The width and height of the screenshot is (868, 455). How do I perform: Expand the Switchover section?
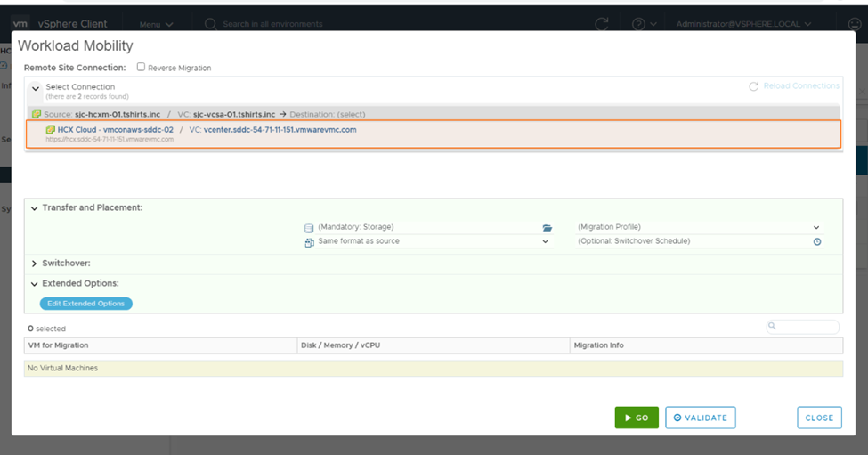(34, 264)
